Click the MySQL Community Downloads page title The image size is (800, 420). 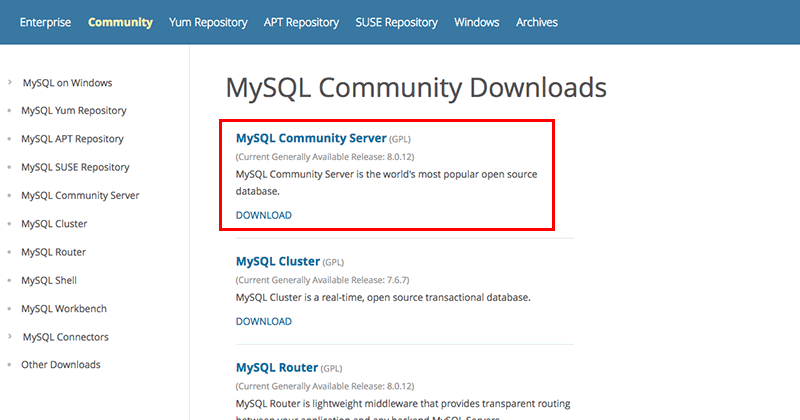pos(416,87)
